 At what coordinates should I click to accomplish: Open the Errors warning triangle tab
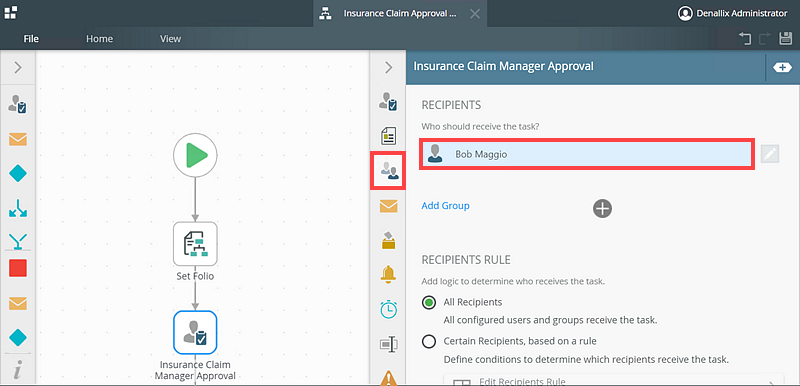click(388, 378)
